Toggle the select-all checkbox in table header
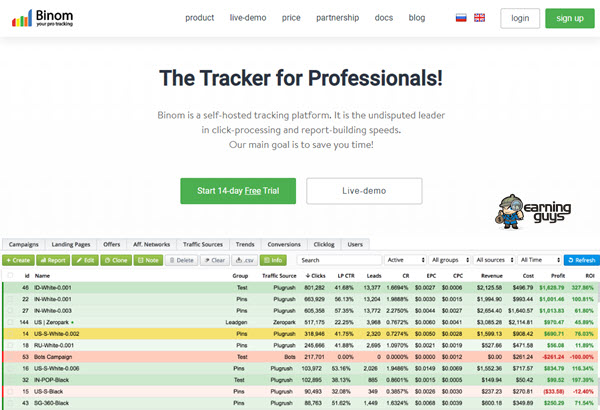This screenshot has width=600, height=410. (x=9, y=274)
